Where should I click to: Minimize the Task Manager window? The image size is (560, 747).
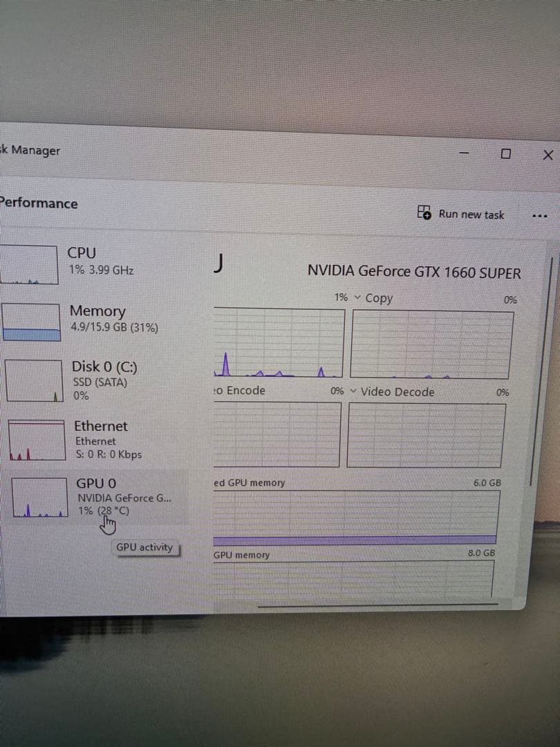click(464, 153)
